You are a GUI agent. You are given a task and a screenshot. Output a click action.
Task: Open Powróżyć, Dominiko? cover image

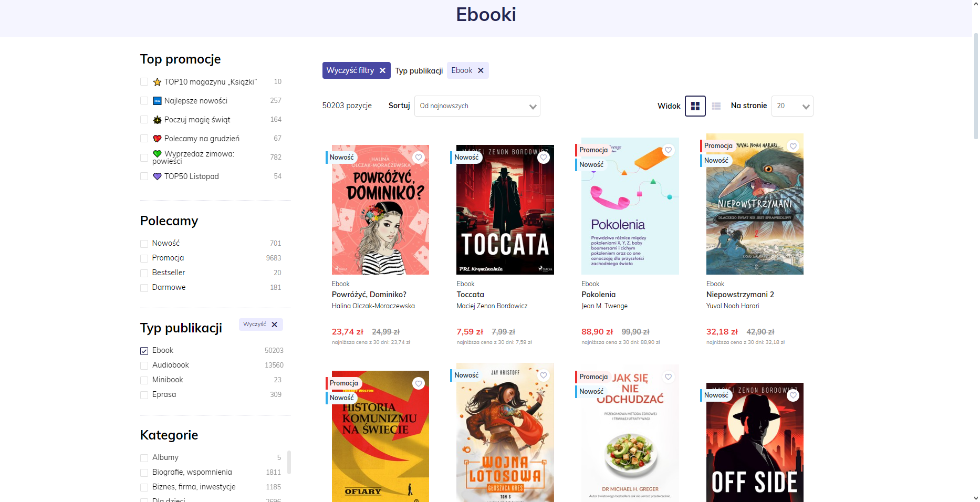coord(380,210)
